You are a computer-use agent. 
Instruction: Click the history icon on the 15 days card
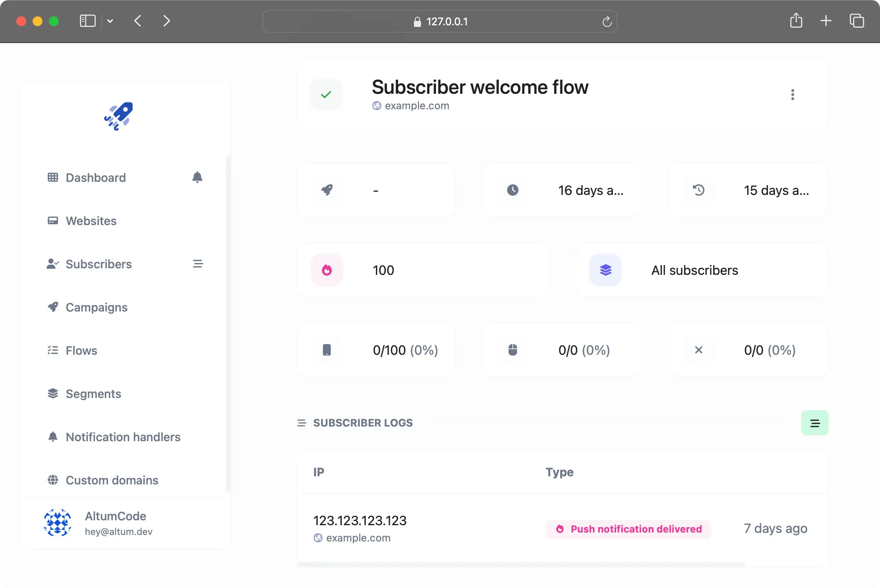699,190
